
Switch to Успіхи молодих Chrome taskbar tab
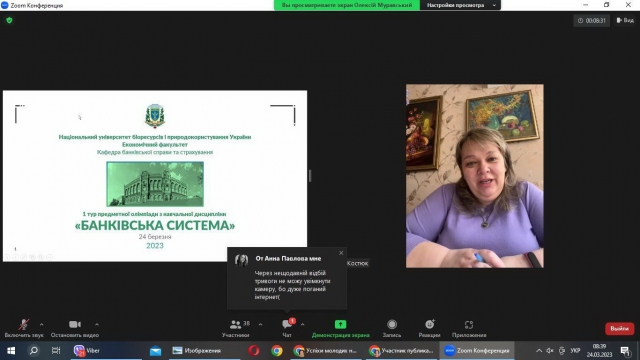coord(326,351)
